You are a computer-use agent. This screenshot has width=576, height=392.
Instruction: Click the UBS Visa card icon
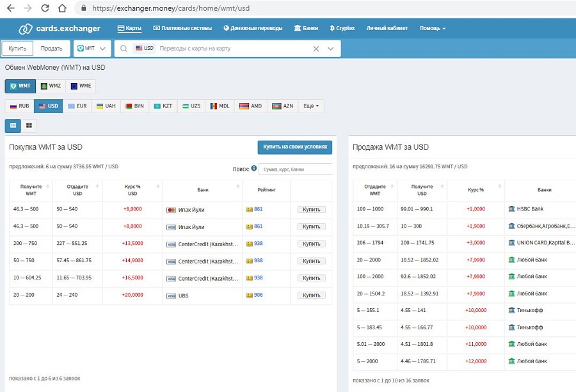[171, 296]
